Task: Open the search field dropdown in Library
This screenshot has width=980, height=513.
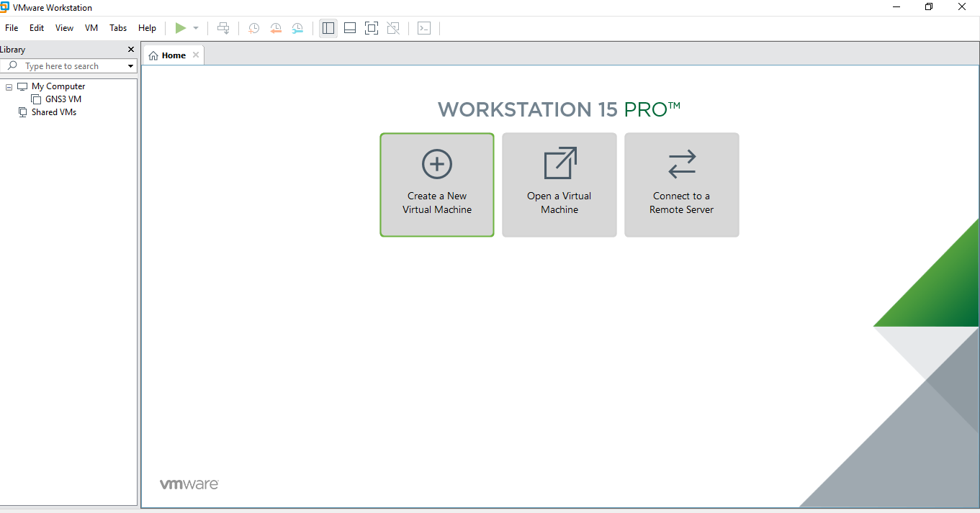Action: point(130,65)
